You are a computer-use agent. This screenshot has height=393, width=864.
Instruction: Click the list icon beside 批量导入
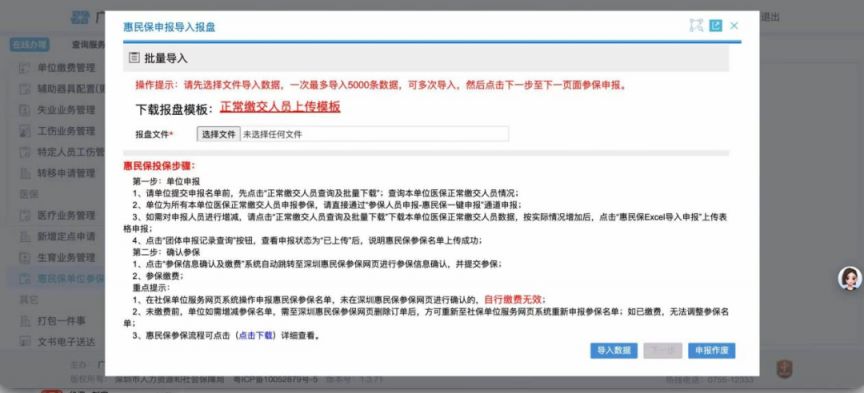133,57
